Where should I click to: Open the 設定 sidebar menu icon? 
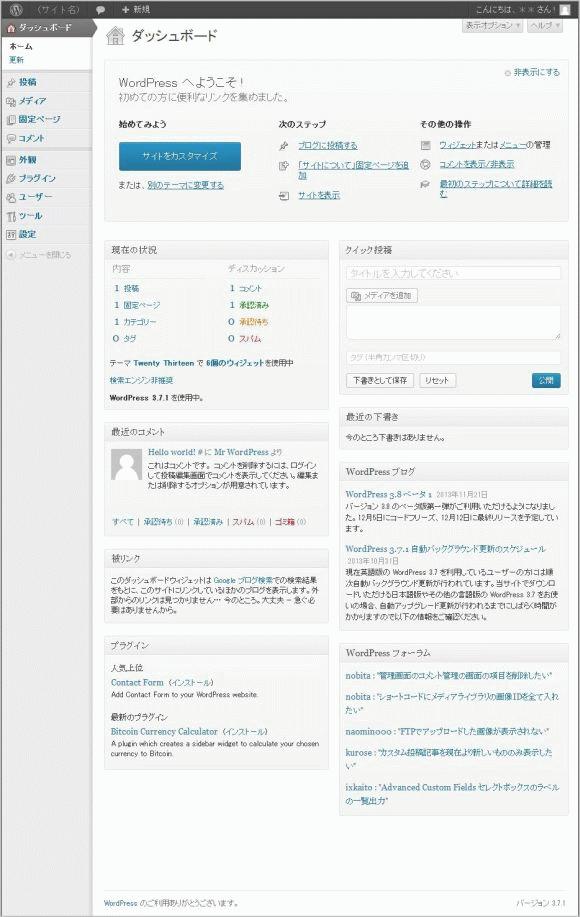point(11,235)
